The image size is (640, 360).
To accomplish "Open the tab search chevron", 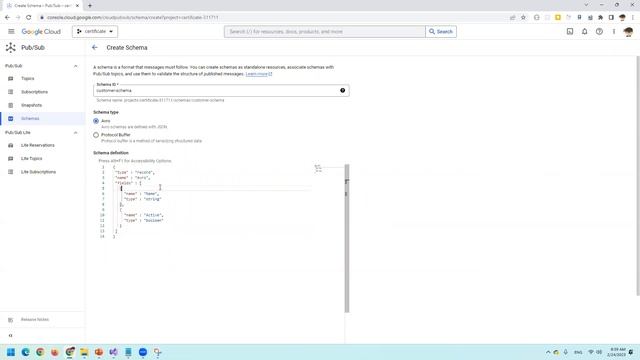I will pos(586,5).
